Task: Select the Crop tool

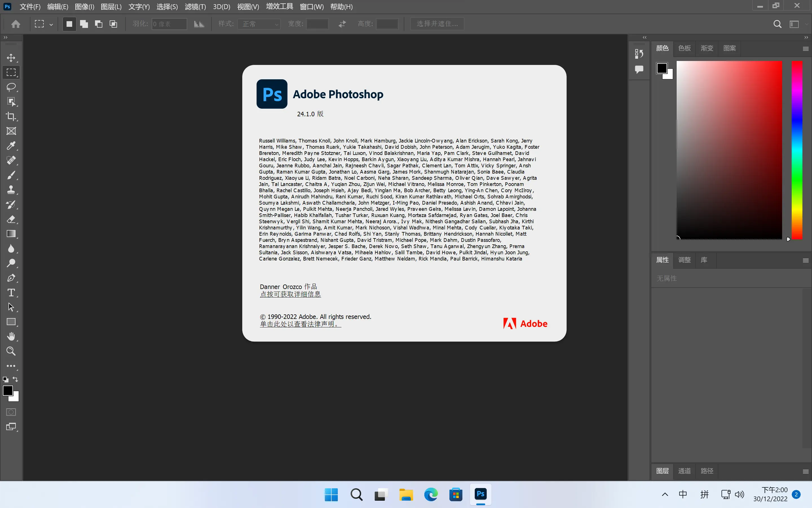Action: point(11,116)
